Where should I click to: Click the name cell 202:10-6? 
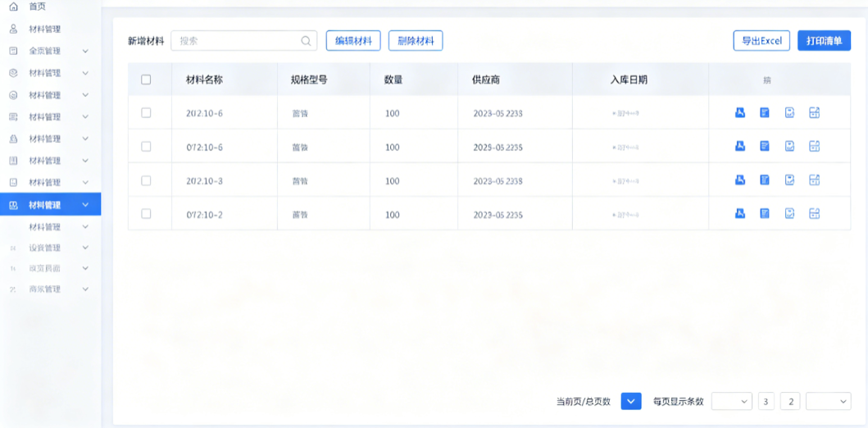(205, 113)
